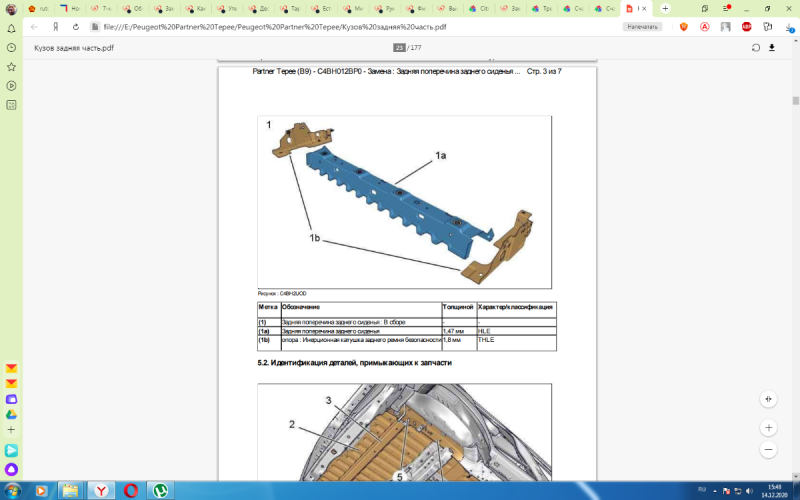This screenshot has height=500, width=800.
Task: Zoom out of the PDF page
Action: click(x=768, y=451)
